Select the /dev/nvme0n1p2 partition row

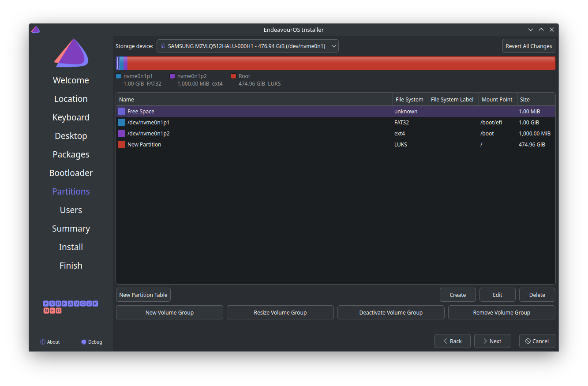click(x=335, y=133)
